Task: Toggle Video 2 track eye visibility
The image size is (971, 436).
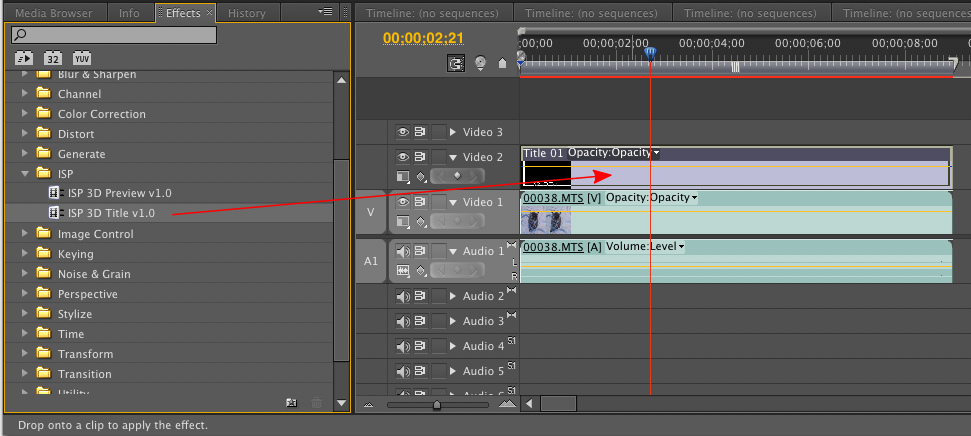Action: pyautogui.click(x=403, y=157)
